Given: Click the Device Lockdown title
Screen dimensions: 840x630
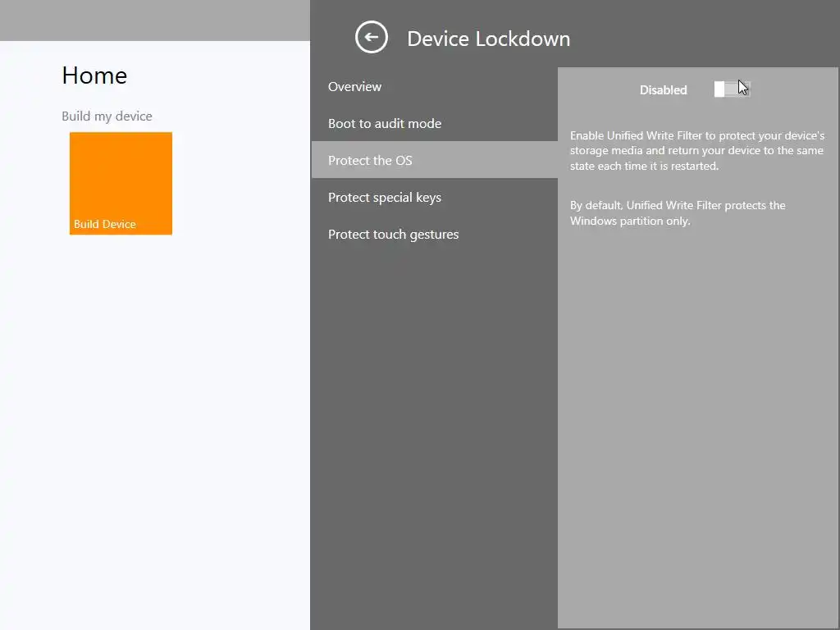Looking at the screenshot, I should 488,39.
